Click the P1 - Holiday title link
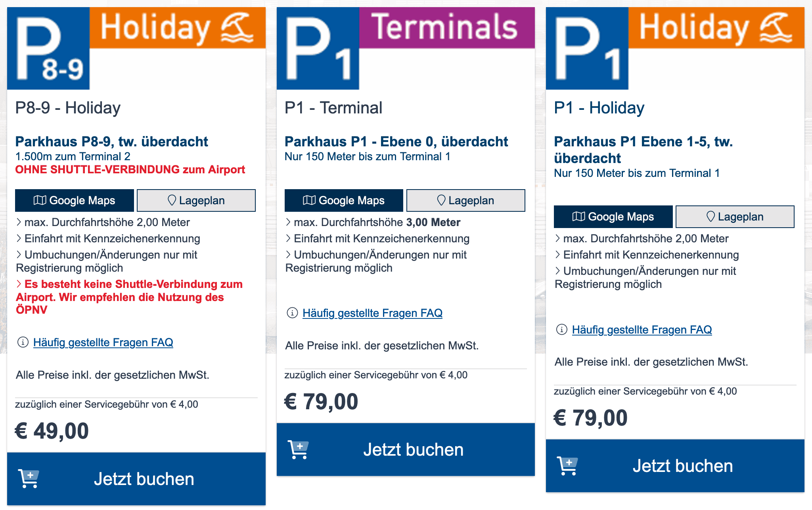The width and height of the screenshot is (812, 510). [599, 108]
